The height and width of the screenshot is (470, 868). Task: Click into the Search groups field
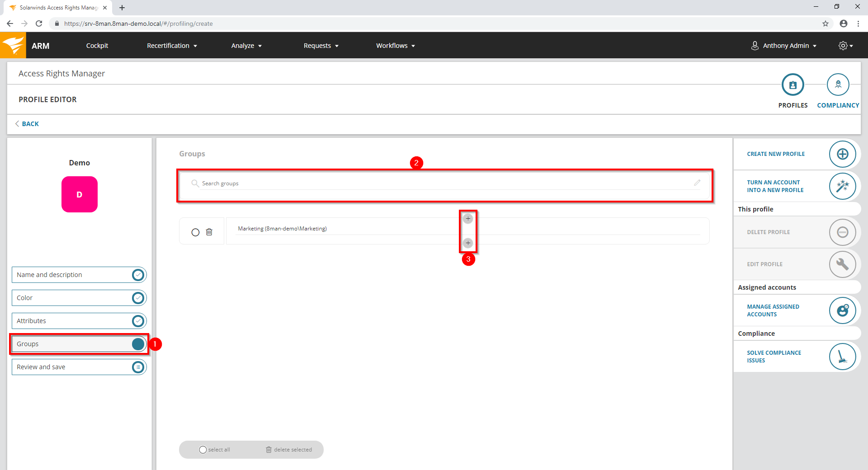point(443,183)
